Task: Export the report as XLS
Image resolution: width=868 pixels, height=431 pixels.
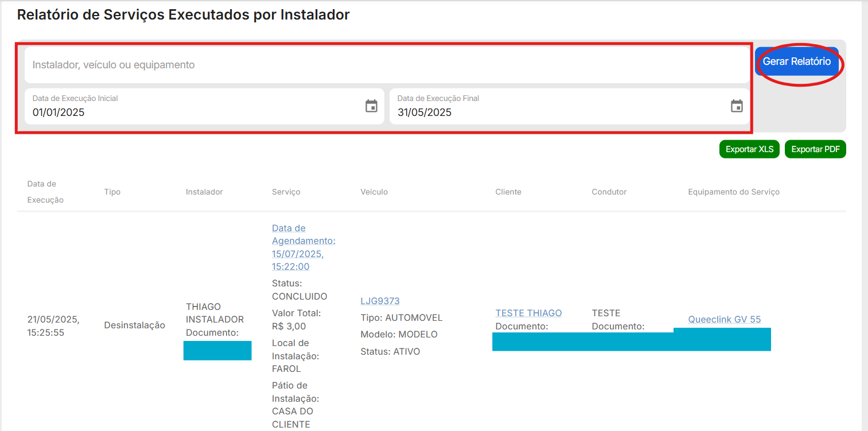Action: [x=749, y=149]
